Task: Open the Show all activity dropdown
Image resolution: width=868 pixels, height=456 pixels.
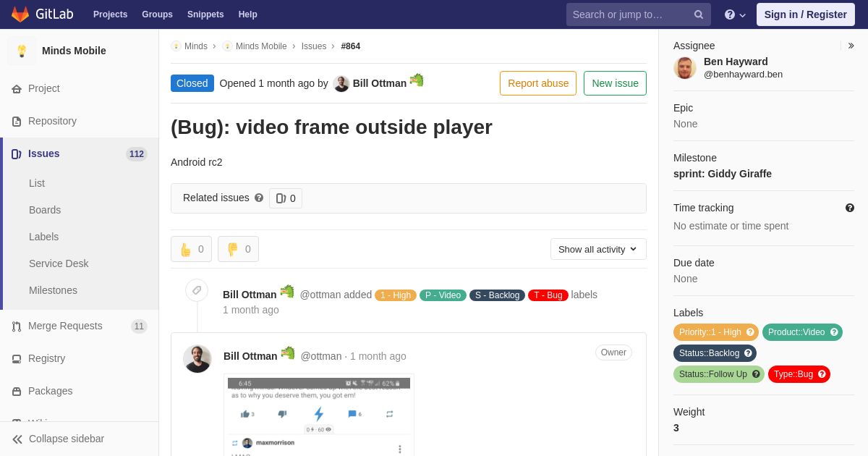Action: (598, 249)
